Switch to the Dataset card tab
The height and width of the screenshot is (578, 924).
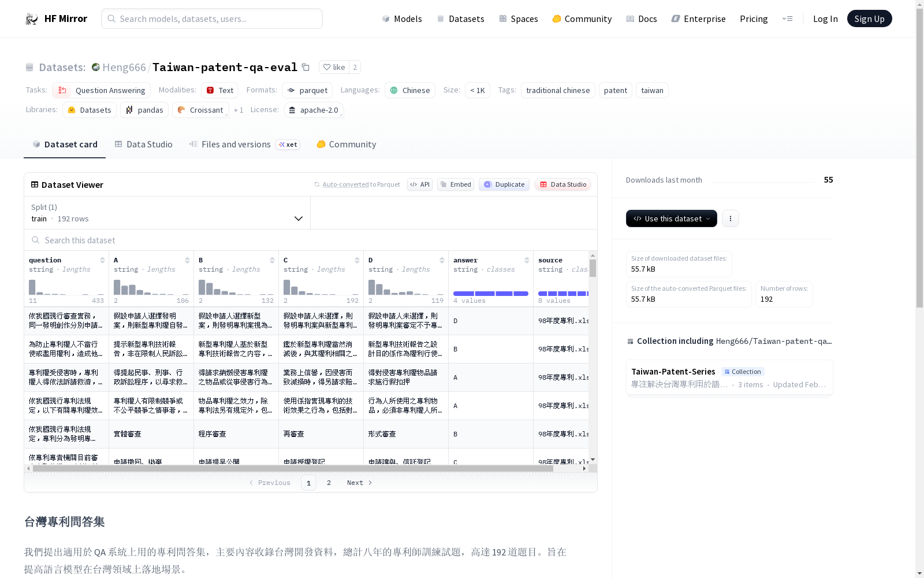[x=65, y=144]
